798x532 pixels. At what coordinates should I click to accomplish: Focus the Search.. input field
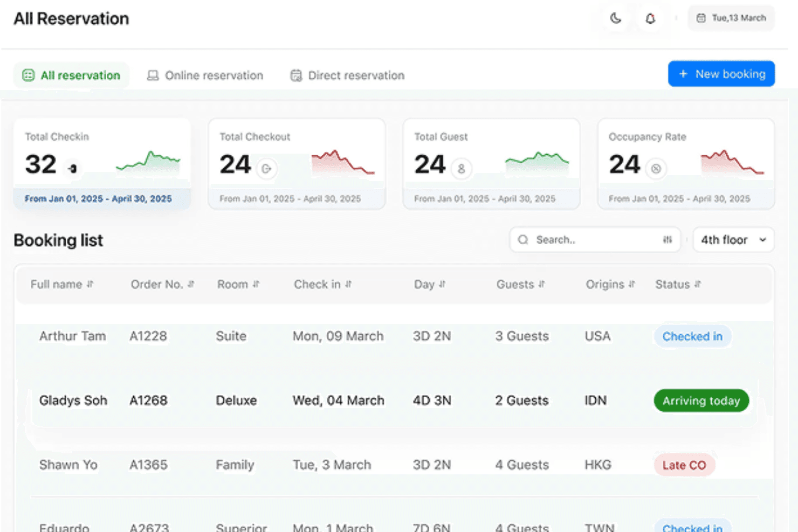595,240
